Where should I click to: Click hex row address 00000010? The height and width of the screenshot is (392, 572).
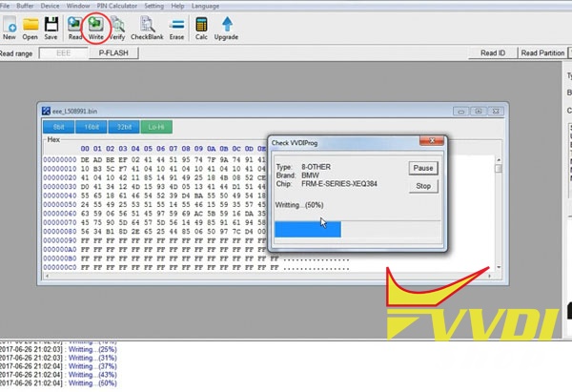click(60, 169)
